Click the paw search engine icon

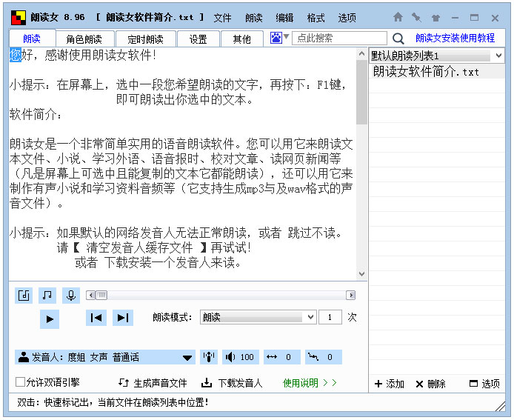[276, 38]
